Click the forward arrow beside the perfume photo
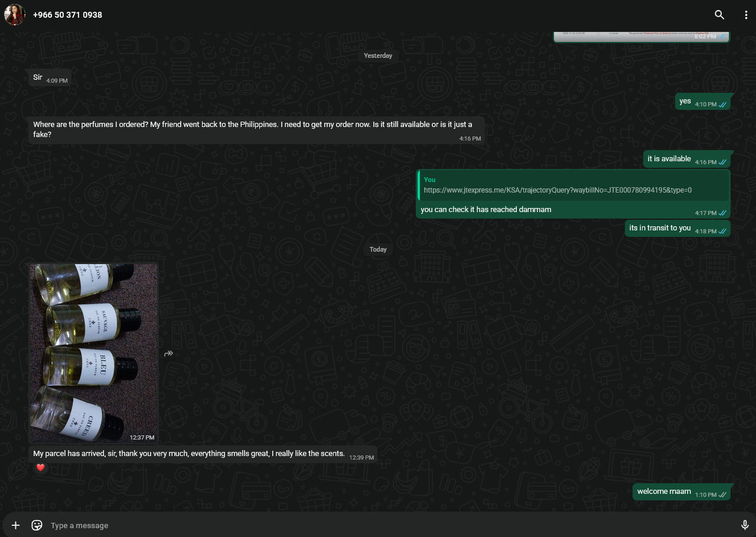 pos(168,353)
